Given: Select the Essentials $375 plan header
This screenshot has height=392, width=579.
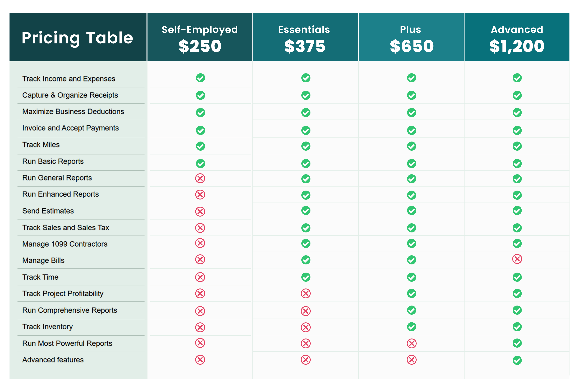Looking at the screenshot, I should tap(305, 37).
